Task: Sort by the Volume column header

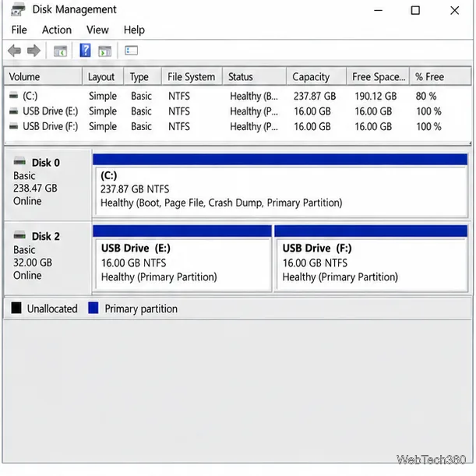Action: point(43,76)
